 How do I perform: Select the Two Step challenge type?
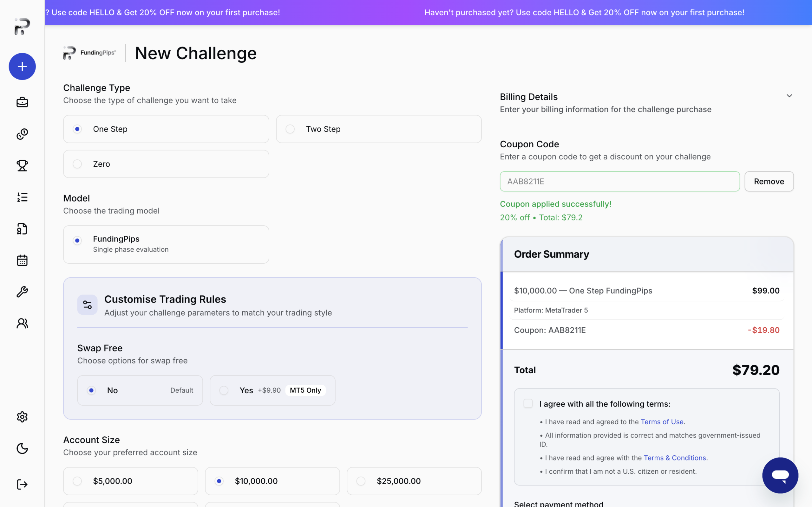tap(290, 129)
